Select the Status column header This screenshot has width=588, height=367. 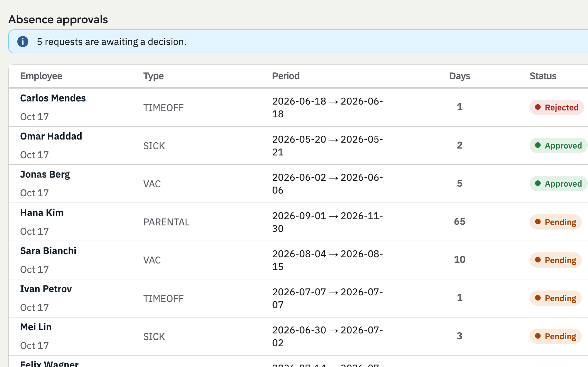(543, 76)
